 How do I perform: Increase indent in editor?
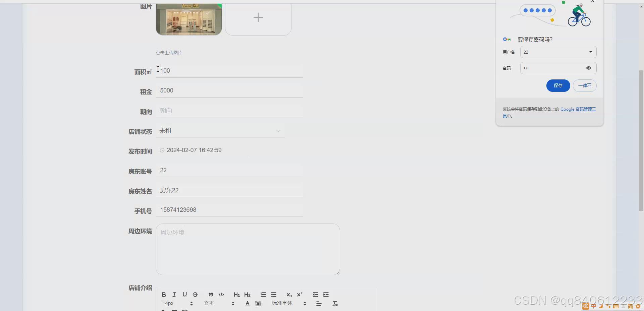[x=326, y=295]
